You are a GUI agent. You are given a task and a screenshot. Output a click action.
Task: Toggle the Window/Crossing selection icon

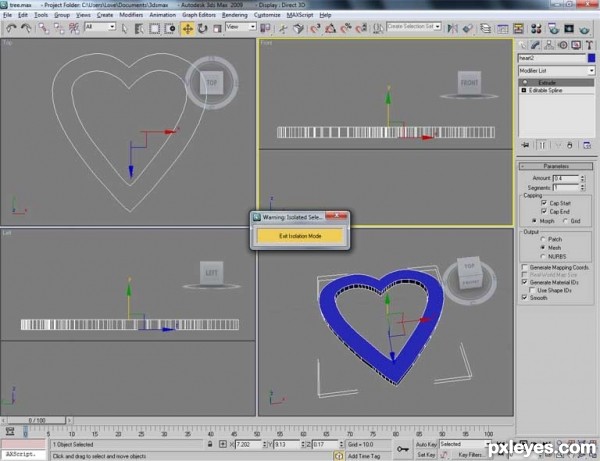170,28
